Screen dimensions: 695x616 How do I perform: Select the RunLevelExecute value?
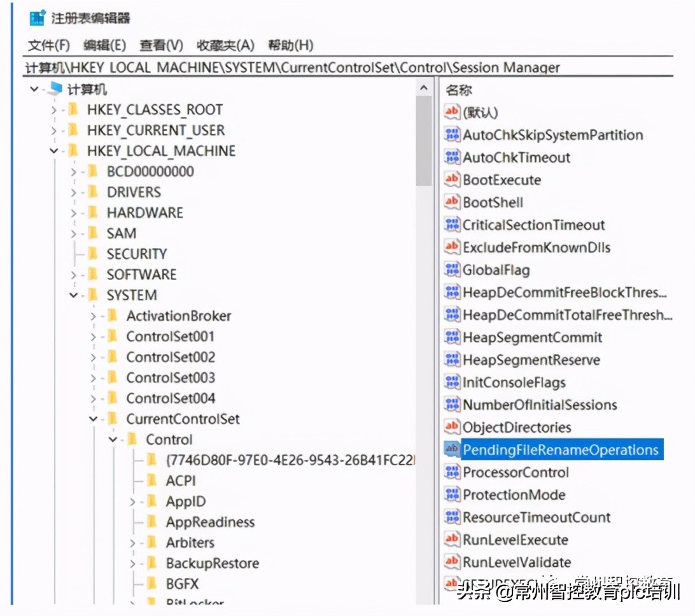click(x=516, y=539)
